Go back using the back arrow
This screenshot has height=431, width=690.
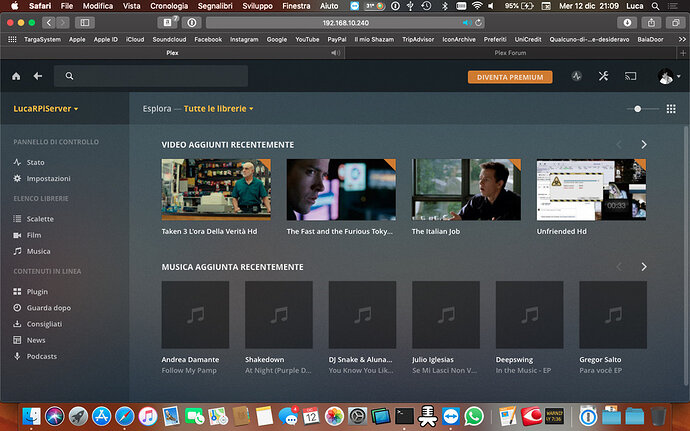tap(37, 76)
